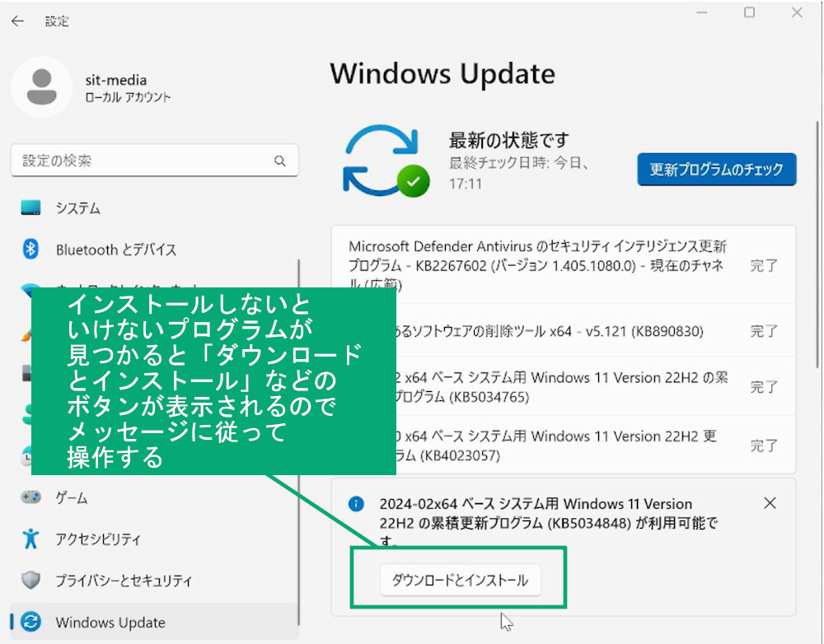The height and width of the screenshot is (644, 824).
Task: Click the main content vertical scrollbar
Action: [817, 245]
